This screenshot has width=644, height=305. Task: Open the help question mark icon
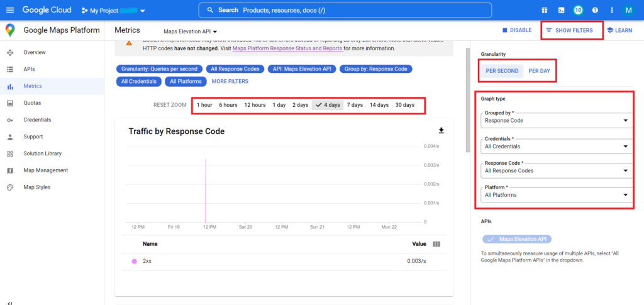pos(595,10)
